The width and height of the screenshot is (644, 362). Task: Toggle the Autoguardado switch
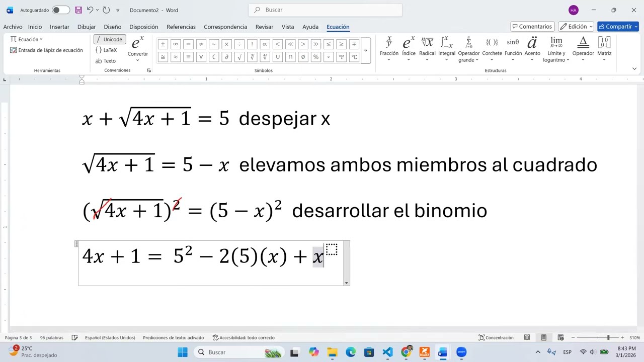[61, 10]
